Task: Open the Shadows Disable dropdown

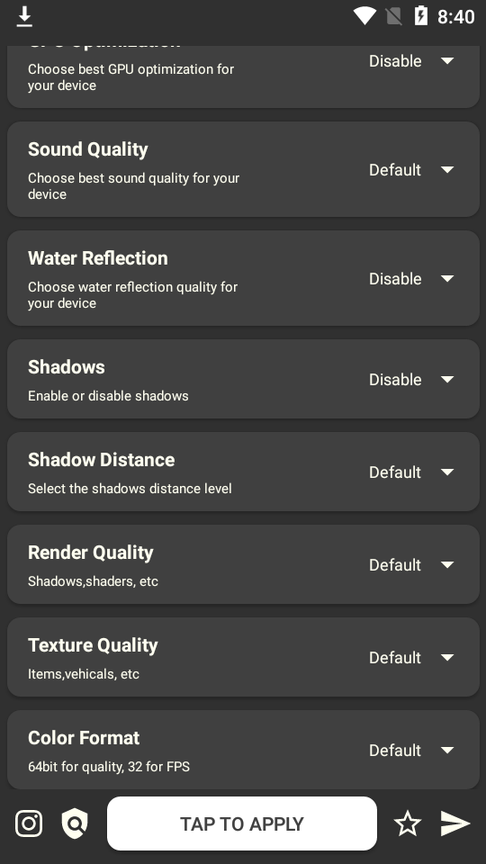Action: 411,379
